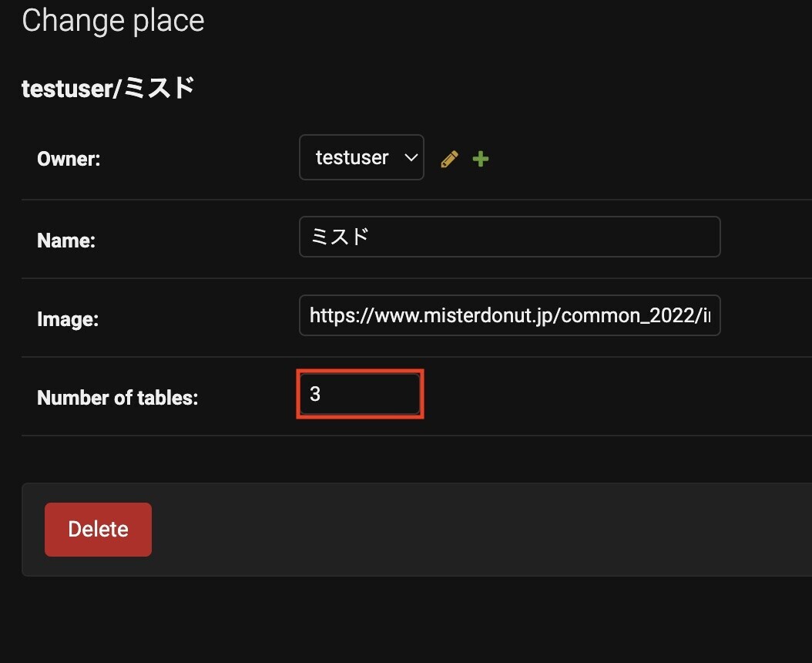
Task: Click the Number of tables field
Action: pyautogui.click(x=360, y=394)
